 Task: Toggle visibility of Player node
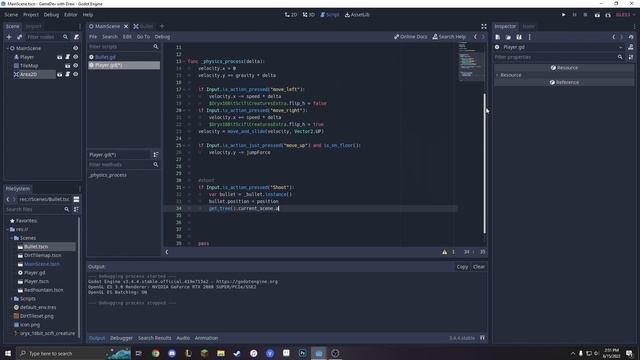76,57
